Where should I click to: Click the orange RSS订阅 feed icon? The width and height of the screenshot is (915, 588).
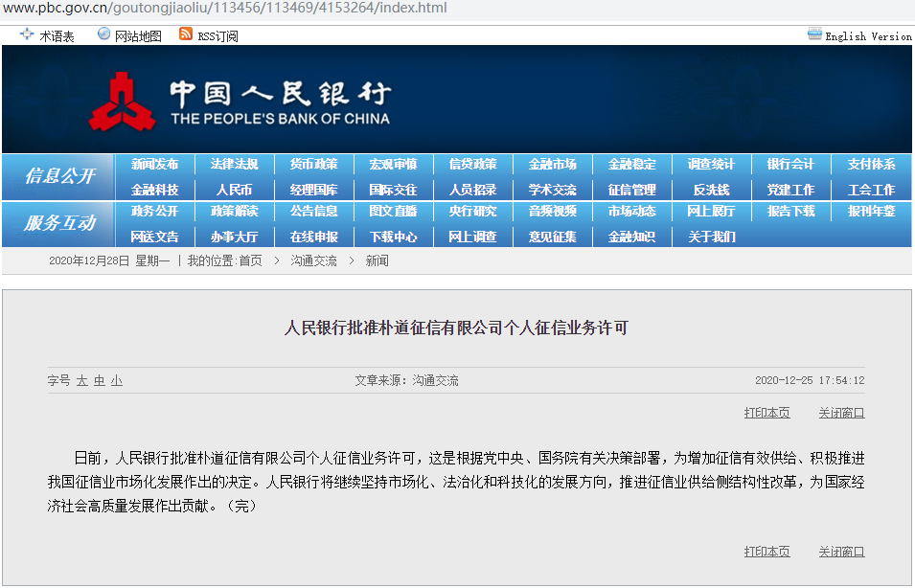click(186, 34)
